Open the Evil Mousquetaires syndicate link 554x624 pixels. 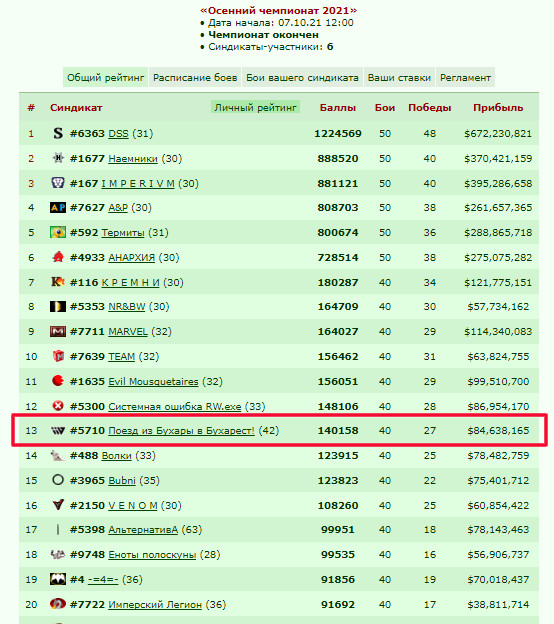[153, 381]
